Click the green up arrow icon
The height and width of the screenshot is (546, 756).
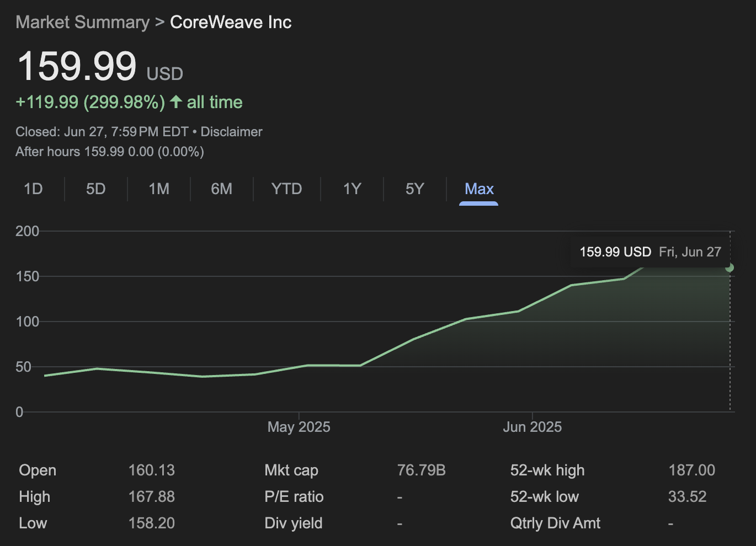point(175,101)
